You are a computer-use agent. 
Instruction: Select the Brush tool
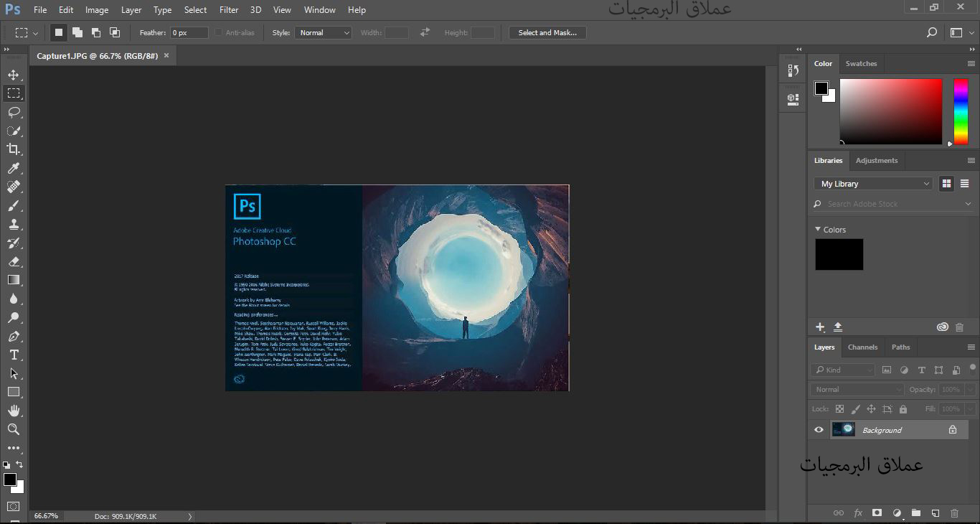pyautogui.click(x=14, y=205)
